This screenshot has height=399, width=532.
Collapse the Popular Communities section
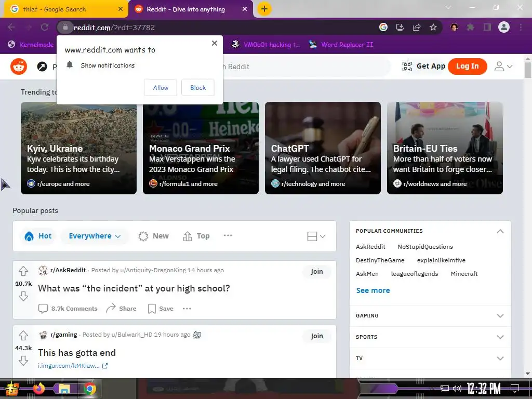pyautogui.click(x=500, y=231)
